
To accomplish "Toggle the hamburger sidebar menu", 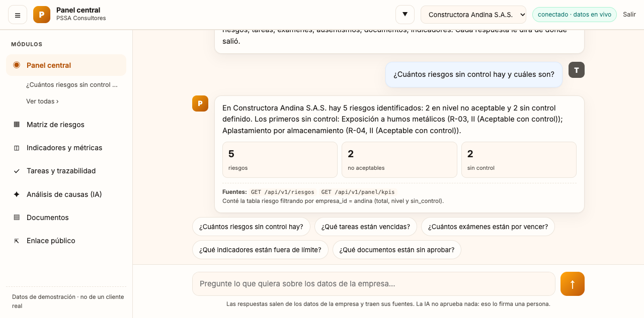I will click(x=18, y=15).
